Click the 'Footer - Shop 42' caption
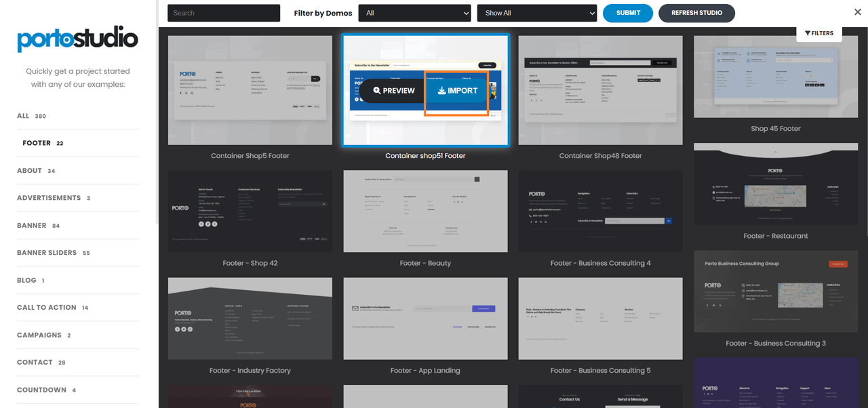This screenshot has height=408, width=868. [x=250, y=263]
